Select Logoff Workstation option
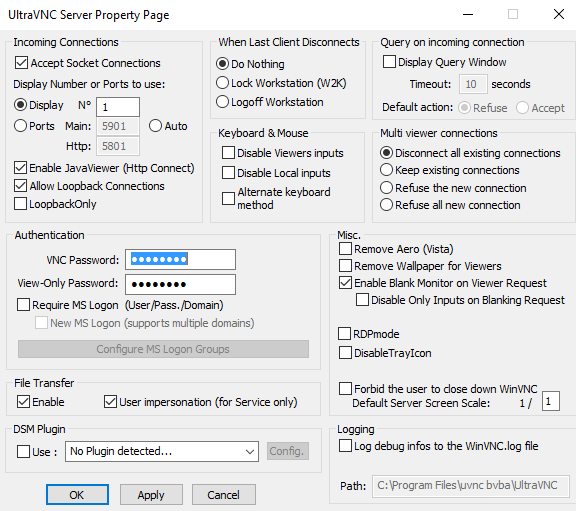This screenshot has width=576, height=511. (222, 102)
